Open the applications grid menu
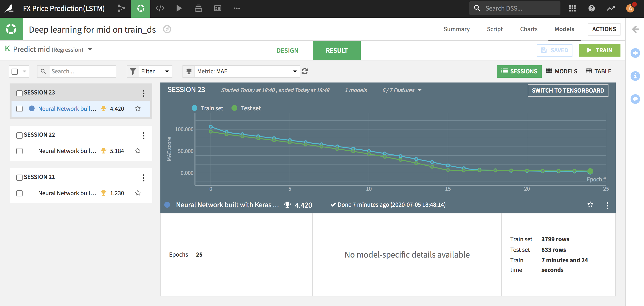The width and height of the screenshot is (644, 306). (x=572, y=8)
